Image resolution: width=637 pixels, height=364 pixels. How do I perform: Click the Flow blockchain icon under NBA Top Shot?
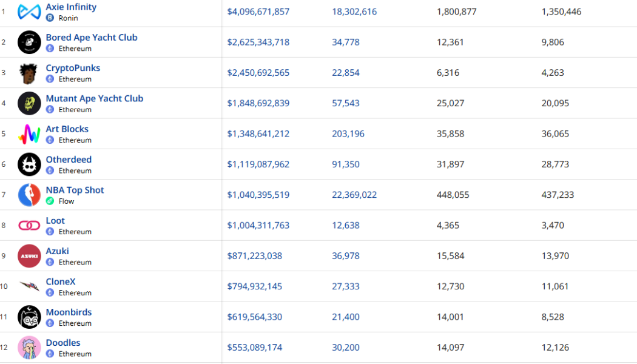[50, 201]
